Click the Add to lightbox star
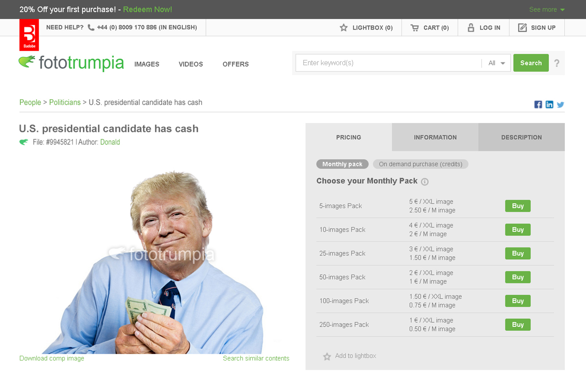The width and height of the screenshot is (586, 392). pyautogui.click(x=327, y=356)
